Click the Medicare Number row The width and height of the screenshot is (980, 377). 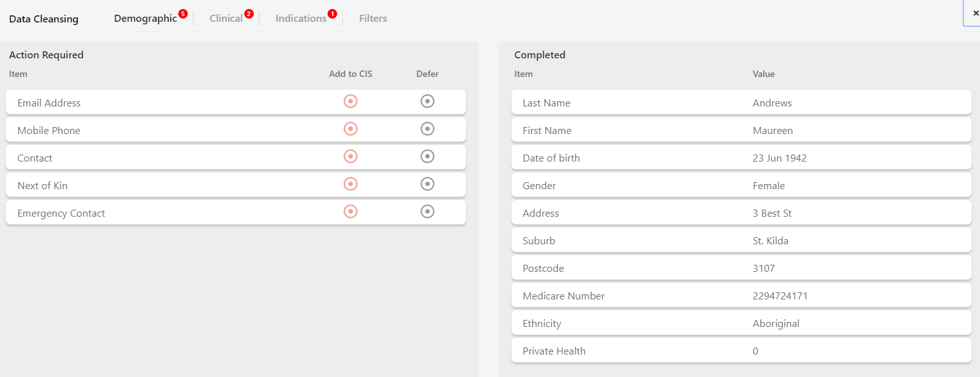742,296
